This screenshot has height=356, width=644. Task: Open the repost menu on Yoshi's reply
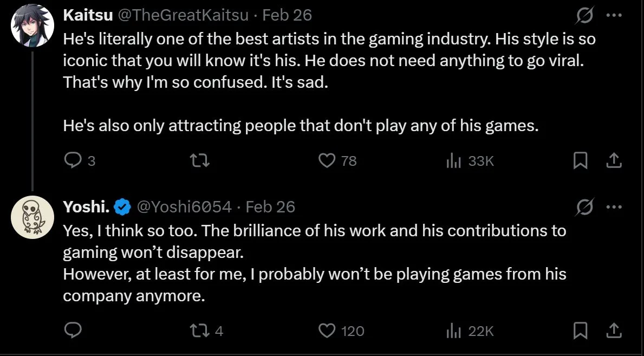coord(199,331)
